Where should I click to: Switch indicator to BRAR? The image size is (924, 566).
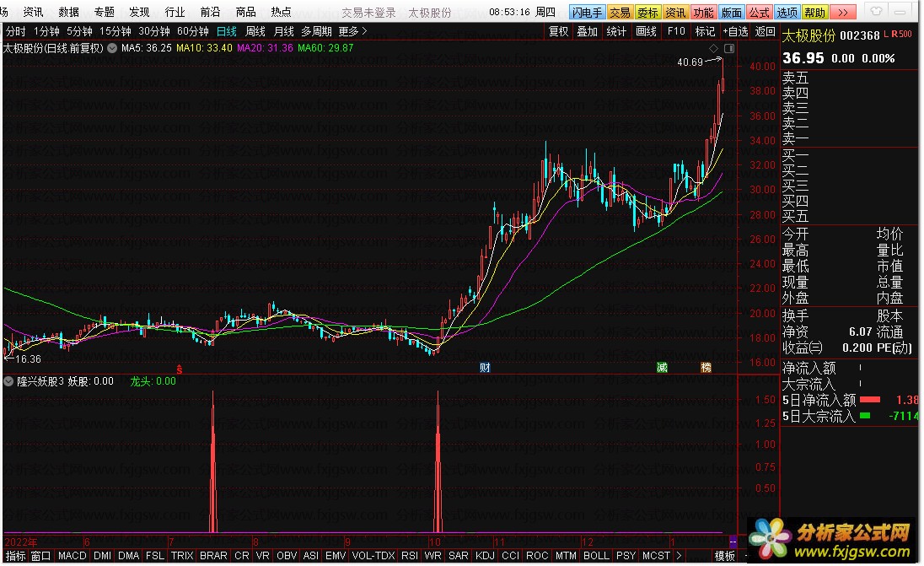pyautogui.click(x=213, y=556)
